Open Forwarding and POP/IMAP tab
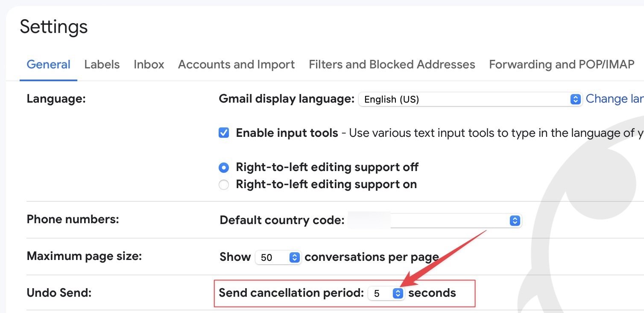Screen dimensions: 644x313 point(561,65)
